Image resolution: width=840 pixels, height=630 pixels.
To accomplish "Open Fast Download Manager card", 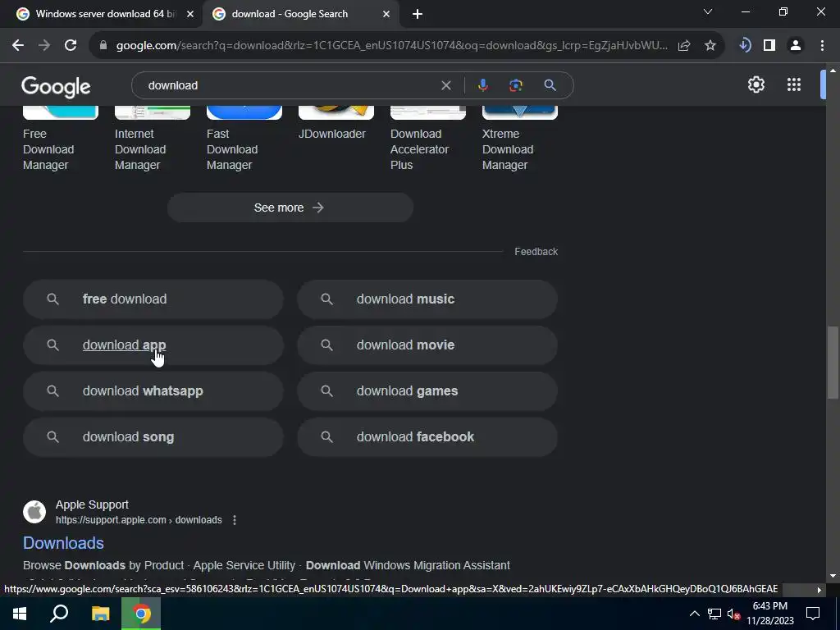I will 244,139.
